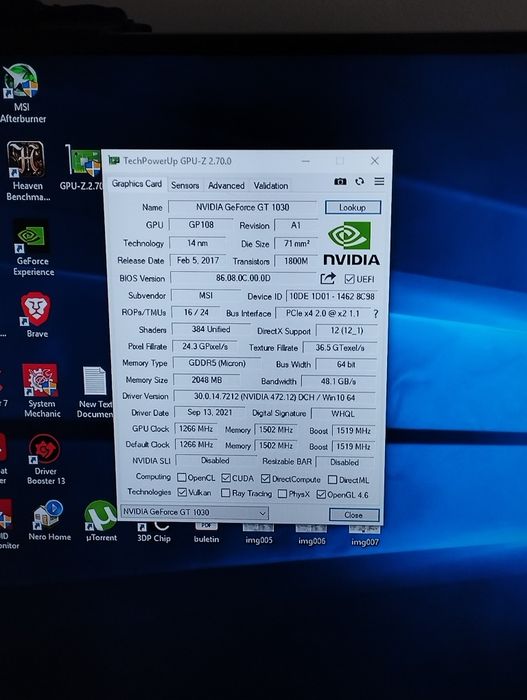Select the Graphics Card tab

pyautogui.click(x=137, y=183)
